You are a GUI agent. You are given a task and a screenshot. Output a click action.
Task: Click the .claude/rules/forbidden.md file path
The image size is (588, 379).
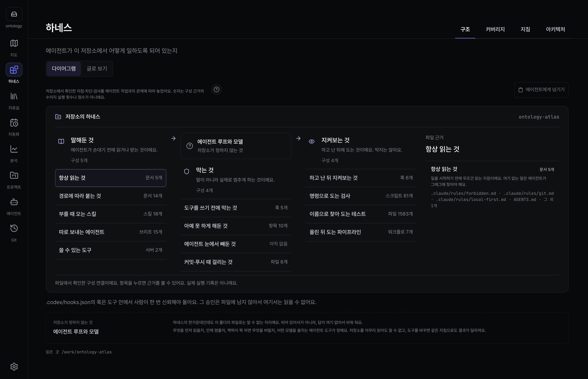463,193
